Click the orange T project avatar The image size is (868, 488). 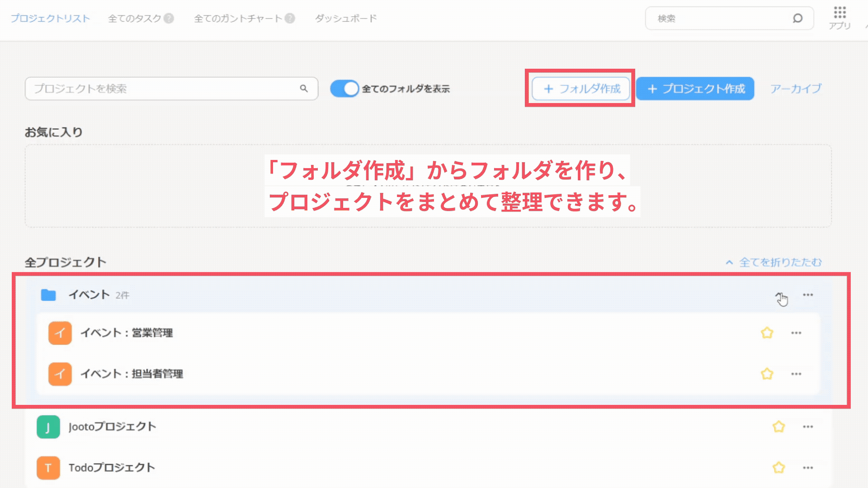click(x=48, y=468)
